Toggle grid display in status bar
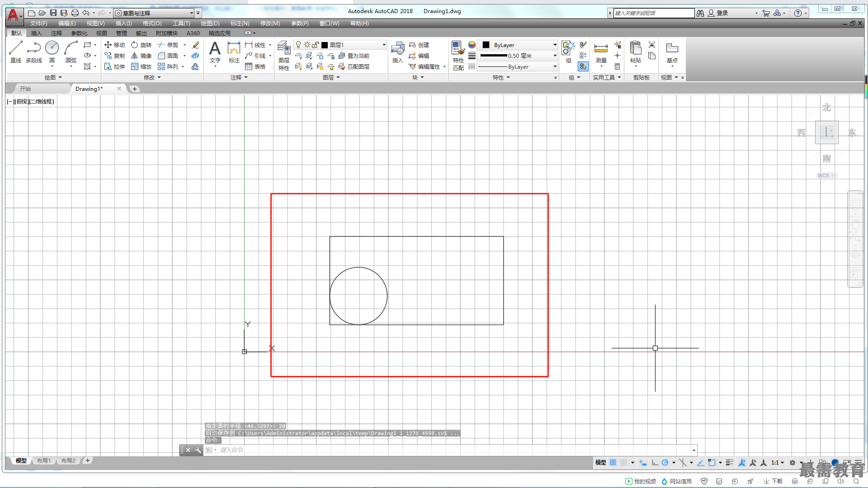868x488 pixels. point(613,462)
